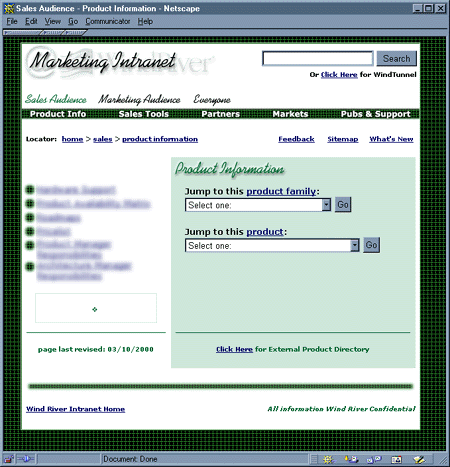
Task: Open the Communicator menu
Action: pyautogui.click(x=108, y=21)
